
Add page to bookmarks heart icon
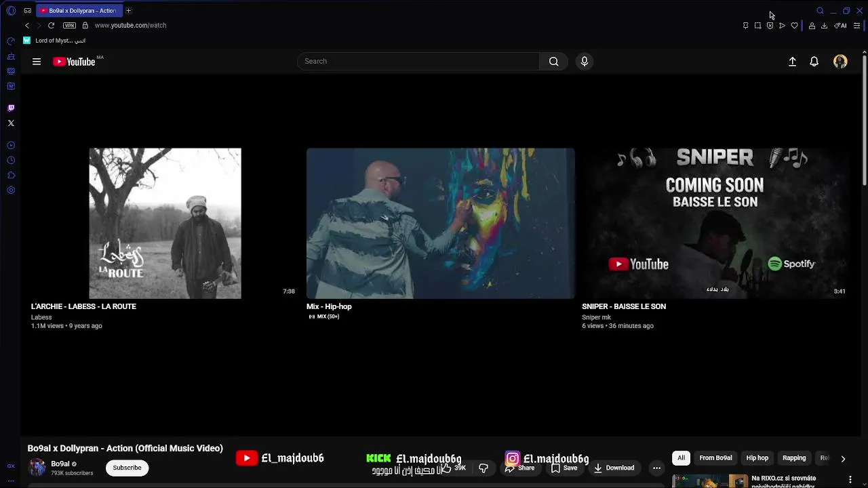[794, 26]
